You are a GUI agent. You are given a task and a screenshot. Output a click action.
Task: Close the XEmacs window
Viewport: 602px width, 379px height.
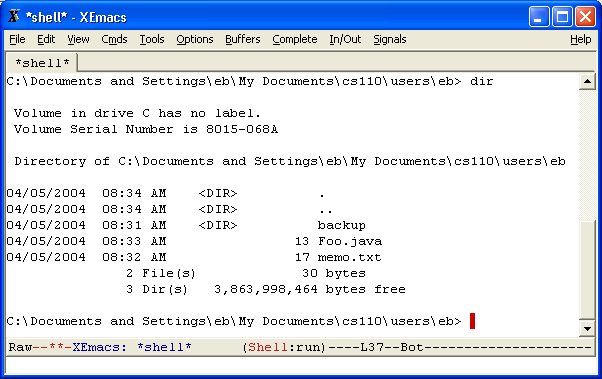point(585,17)
